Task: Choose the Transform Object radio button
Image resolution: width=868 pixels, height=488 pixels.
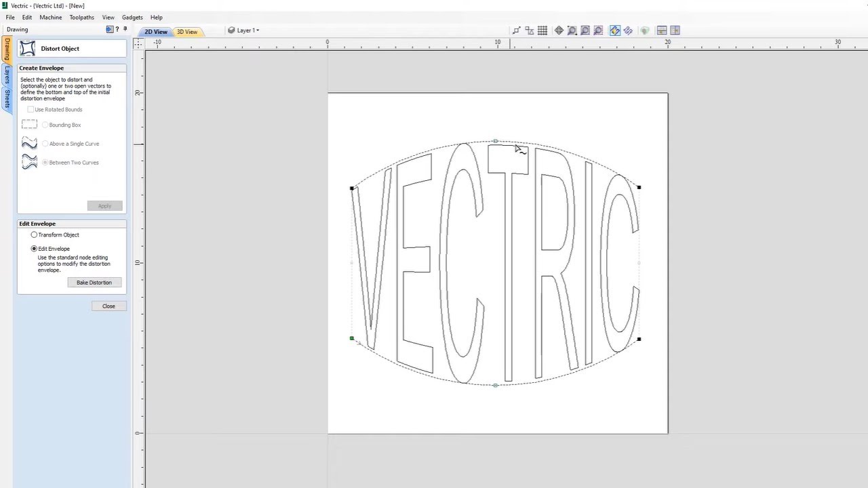Action: tap(34, 235)
